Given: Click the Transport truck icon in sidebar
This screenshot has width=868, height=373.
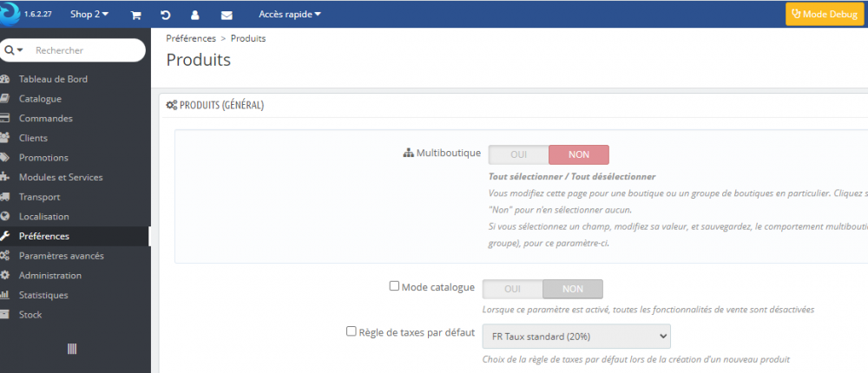Looking at the screenshot, I should tap(5, 197).
